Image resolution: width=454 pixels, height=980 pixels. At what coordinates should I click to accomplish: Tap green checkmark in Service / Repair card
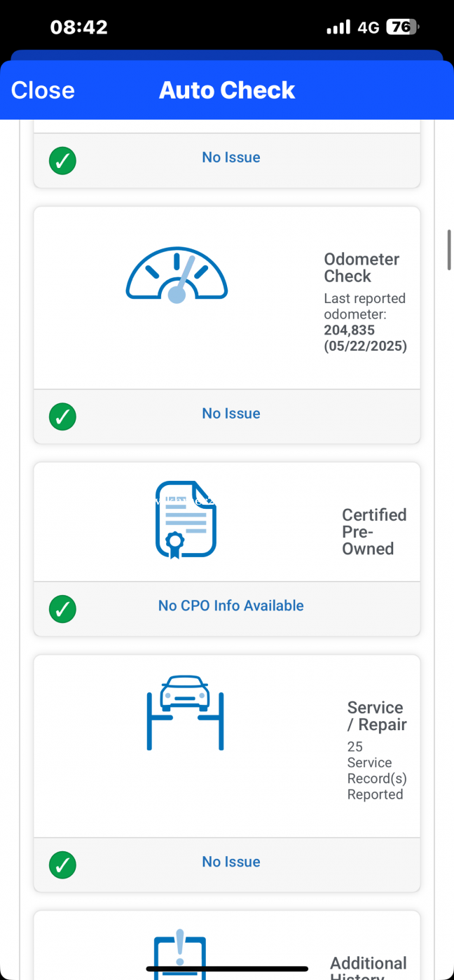point(62,864)
